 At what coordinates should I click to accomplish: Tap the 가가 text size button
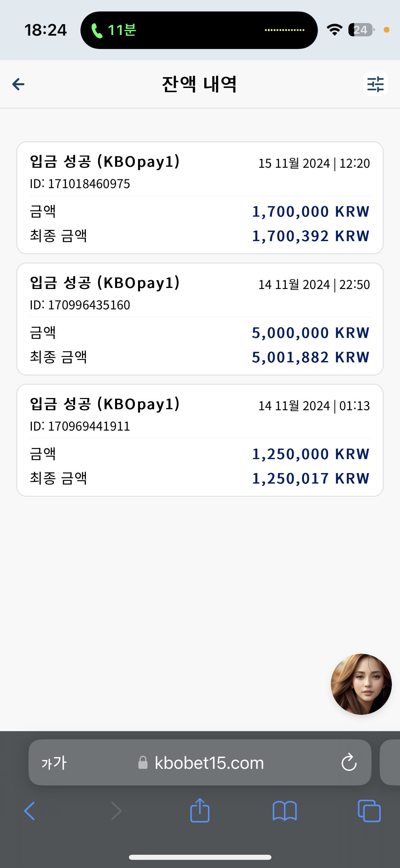point(54,763)
